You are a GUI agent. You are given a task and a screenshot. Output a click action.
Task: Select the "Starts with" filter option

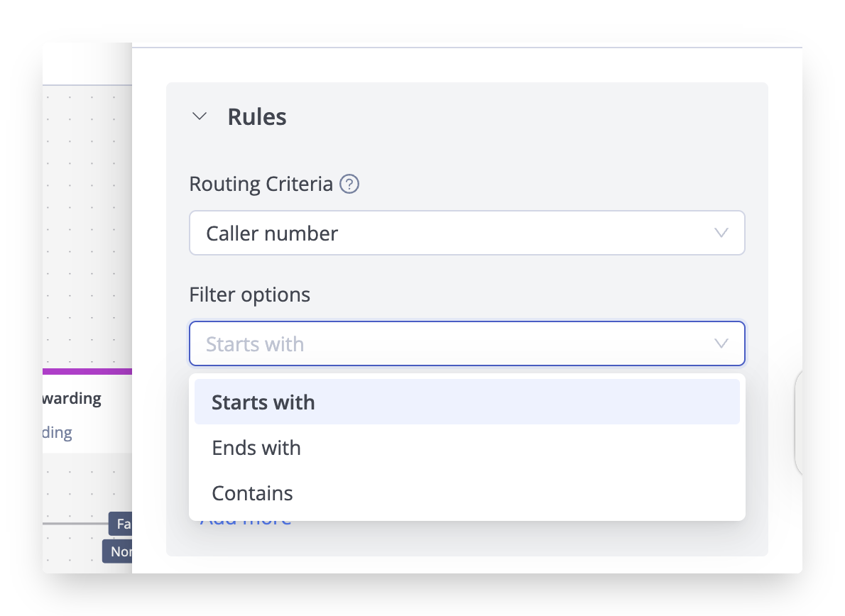tap(263, 402)
